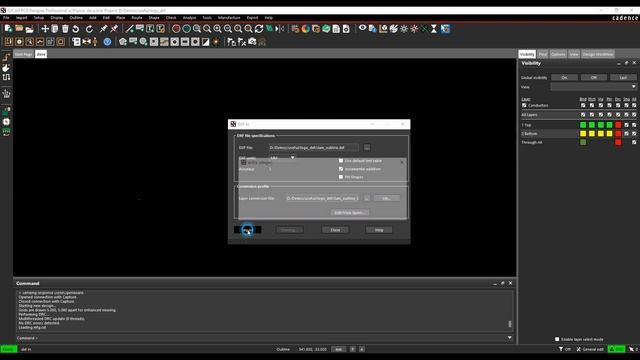
Task: Click Help button in DXF In dialog
Action: click(x=379, y=230)
